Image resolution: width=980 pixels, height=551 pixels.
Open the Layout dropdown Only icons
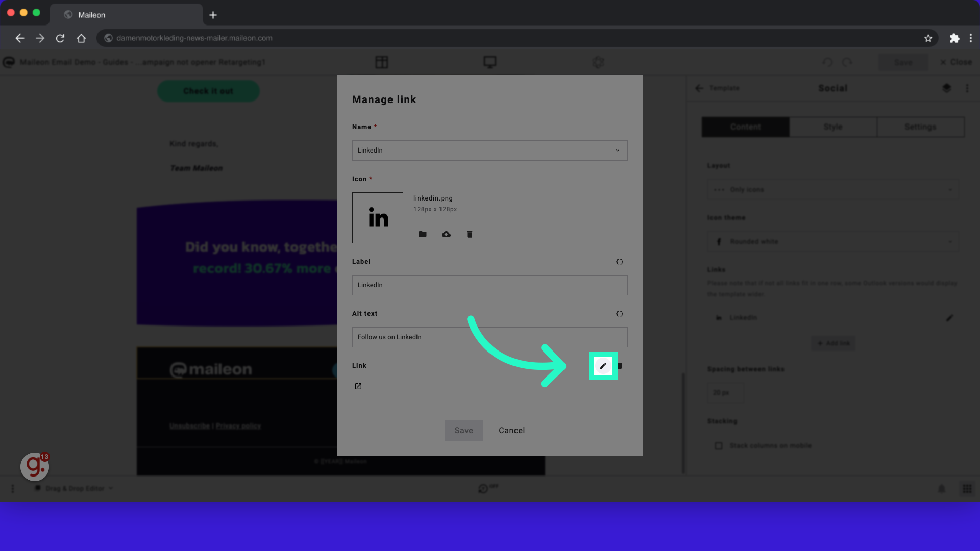[x=833, y=190]
